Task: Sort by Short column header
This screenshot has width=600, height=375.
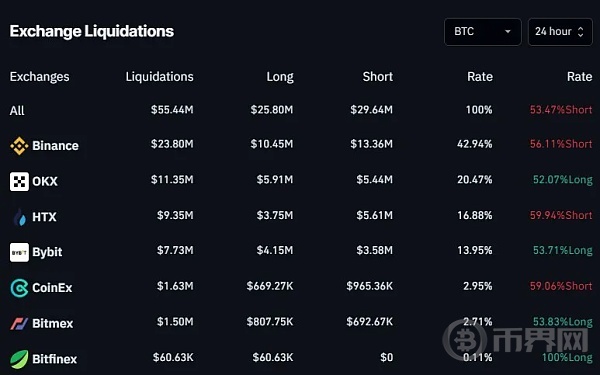Action: [378, 77]
